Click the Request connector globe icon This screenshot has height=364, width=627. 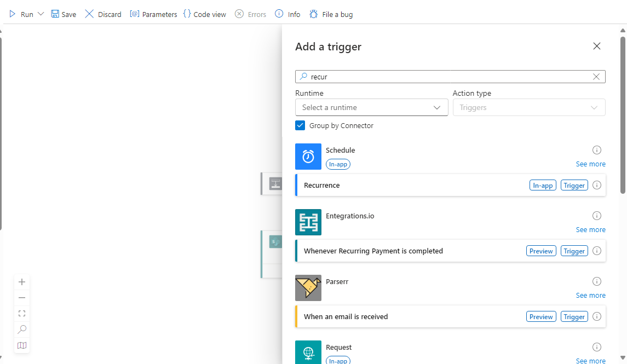pyautogui.click(x=308, y=352)
